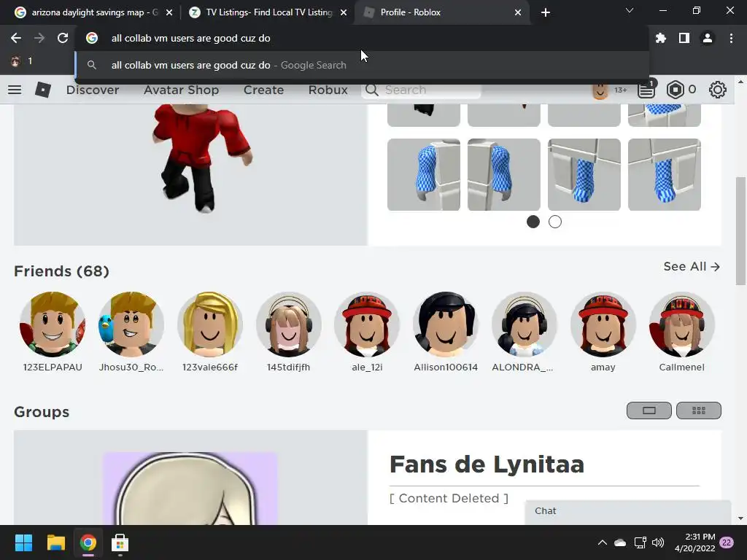Click the browser forward arrow

pos(39,38)
